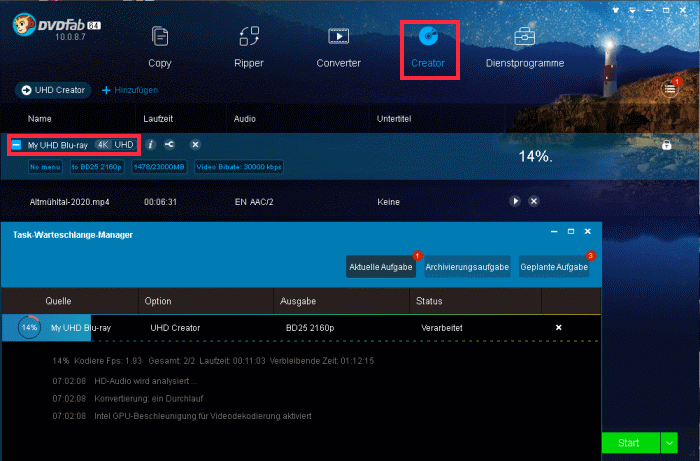
Task: Select the Creator module
Action: [428, 47]
